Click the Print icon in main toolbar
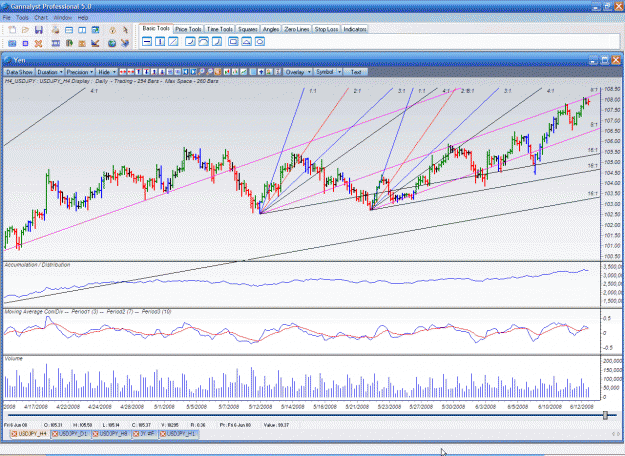Screen dimensions: 625x456 click(55, 30)
